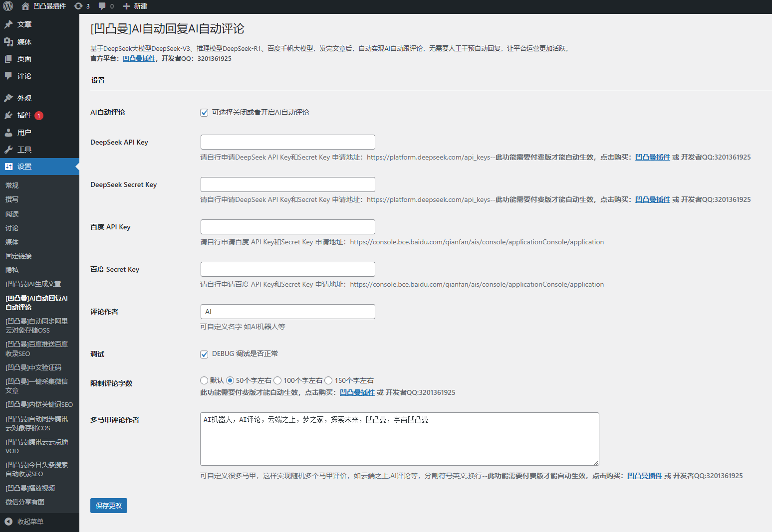The width and height of the screenshot is (772, 532).
Task: Select the 100个字左右 radio option
Action: click(277, 380)
